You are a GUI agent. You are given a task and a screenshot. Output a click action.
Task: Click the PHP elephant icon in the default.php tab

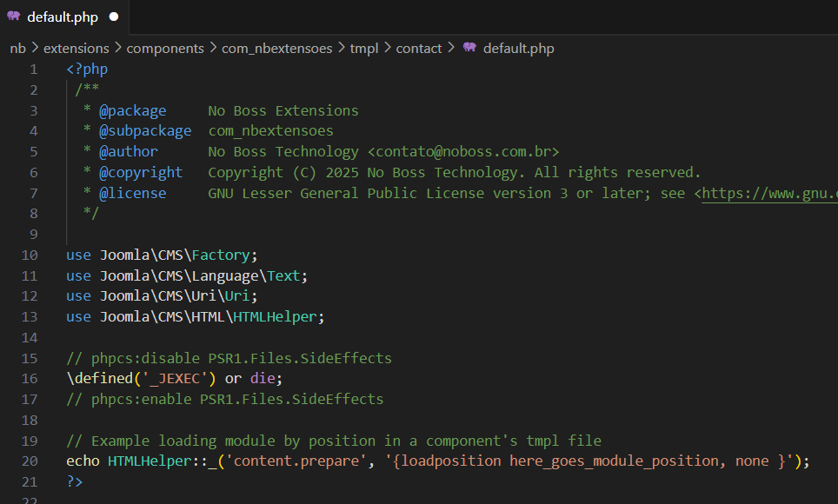coord(13,17)
